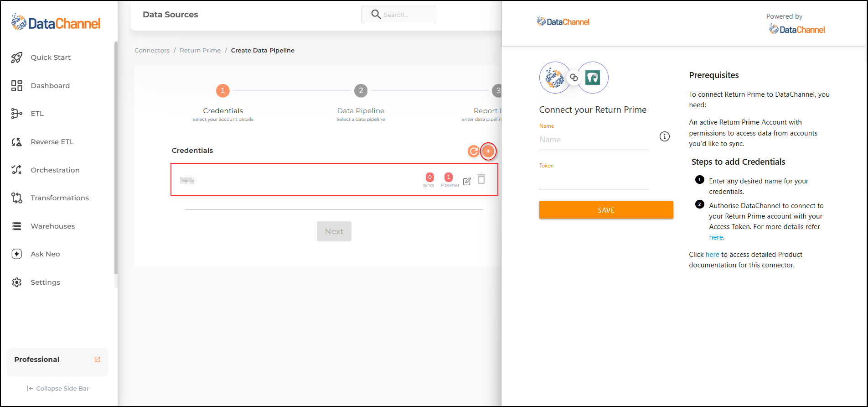Image resolution: width=868 pixels, height=407 pixels.
Task: Click the trash icon on credential row
Action: (x=481, y=179)
